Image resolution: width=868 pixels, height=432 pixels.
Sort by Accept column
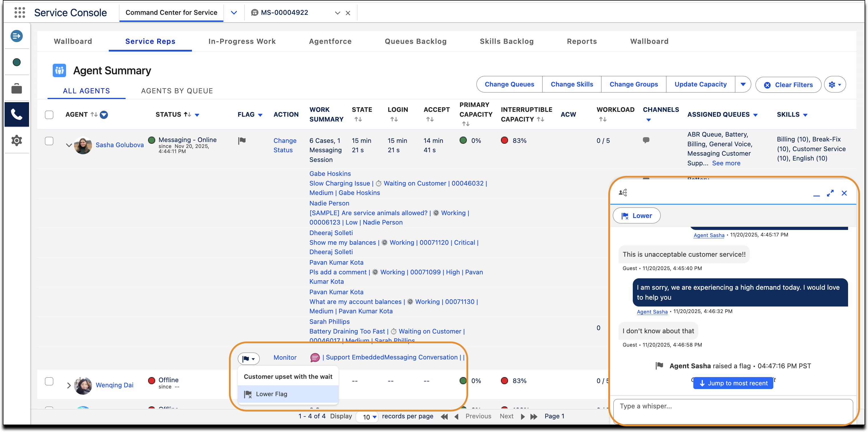430,119
